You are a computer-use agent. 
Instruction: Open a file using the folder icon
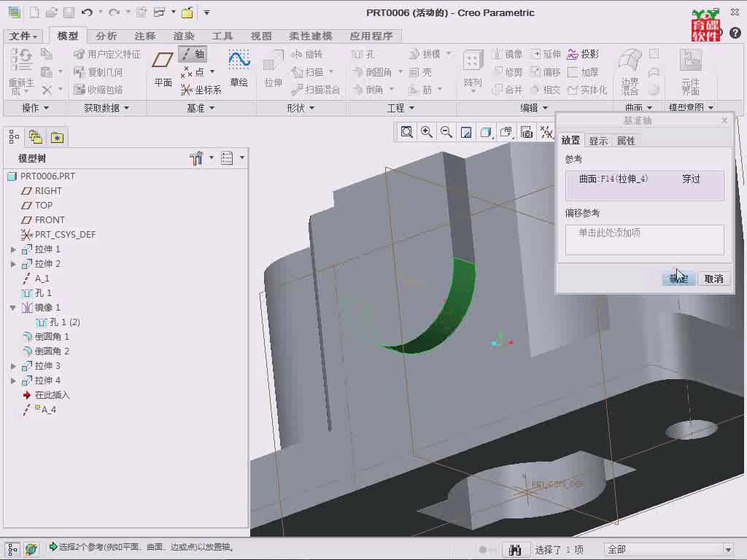[52, 12]
